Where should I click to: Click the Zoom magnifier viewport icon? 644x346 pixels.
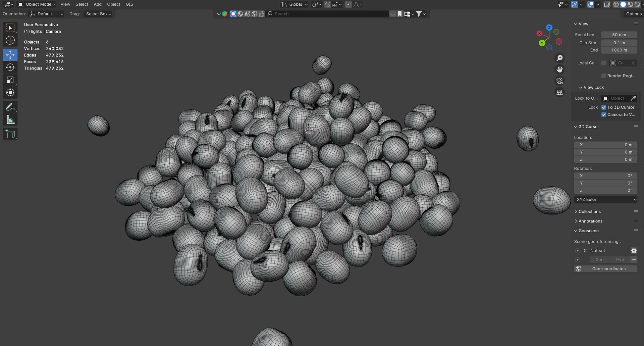[559, 58]
